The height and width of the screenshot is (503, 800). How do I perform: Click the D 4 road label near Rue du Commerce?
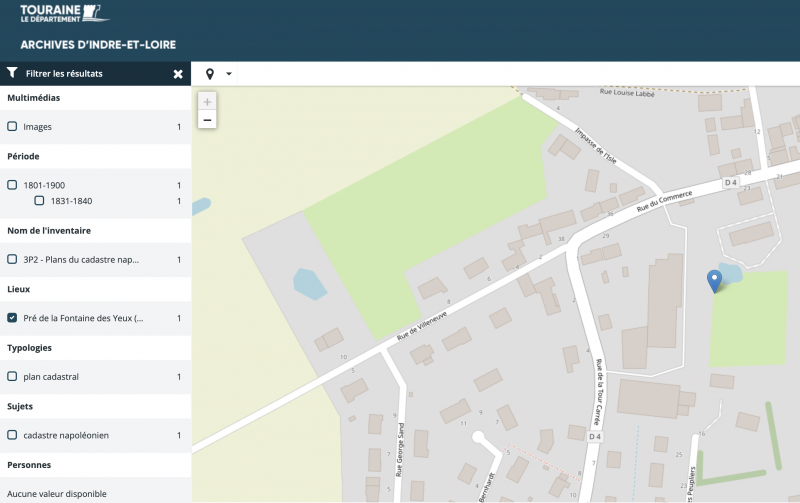[730, 182]
